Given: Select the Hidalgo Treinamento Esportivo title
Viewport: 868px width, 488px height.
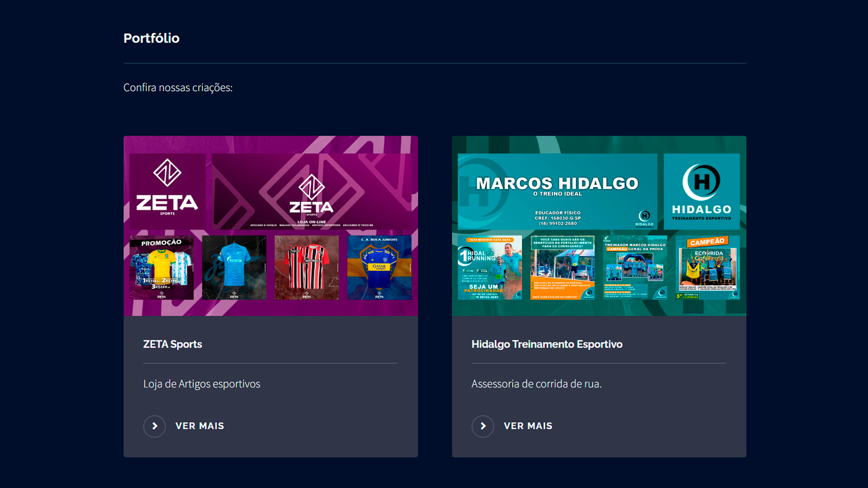Looking at the screenshot, I should pyautogui.click(x=547, y=344).
